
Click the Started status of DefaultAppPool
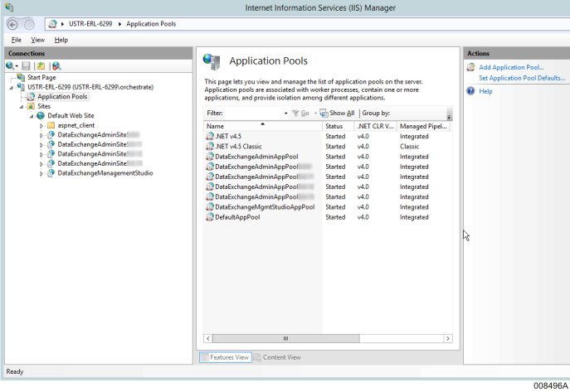tap(335, 217)
